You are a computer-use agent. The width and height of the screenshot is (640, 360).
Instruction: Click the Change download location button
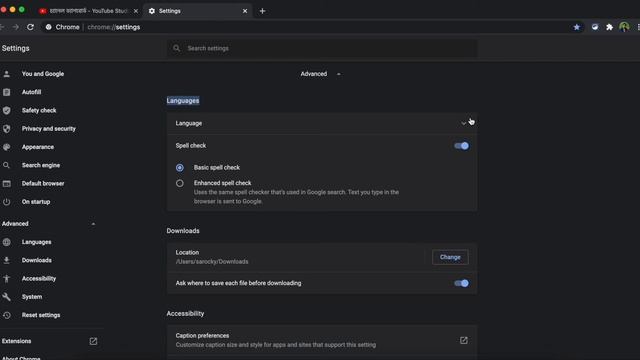click(x=450, y=257)
